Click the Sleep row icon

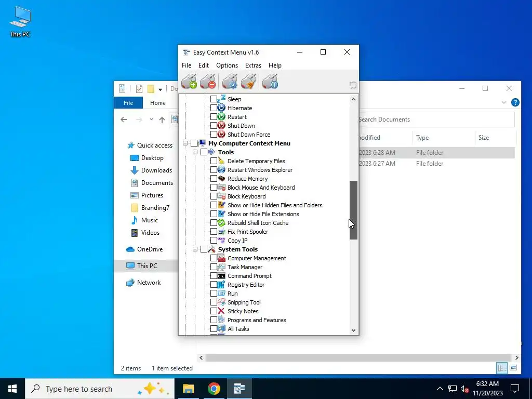coord(221,99)
